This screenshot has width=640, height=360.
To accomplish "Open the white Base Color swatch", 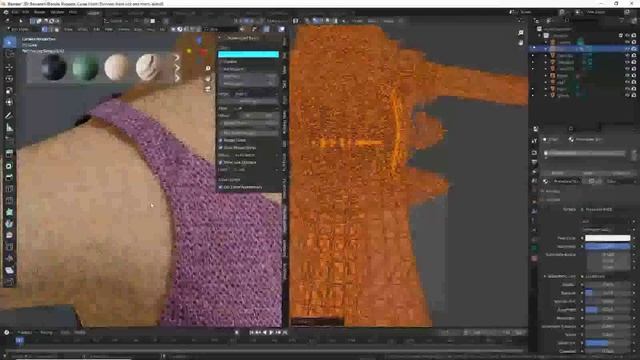I will pyautogui.click(x=607, y=238).
